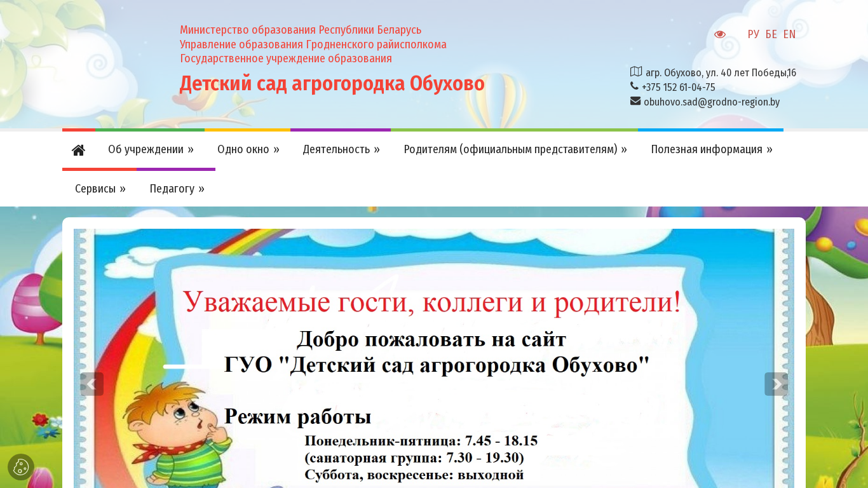Expand the «Сервисы» menu
This screenshot has height=488, width=868.
point(100,189)
